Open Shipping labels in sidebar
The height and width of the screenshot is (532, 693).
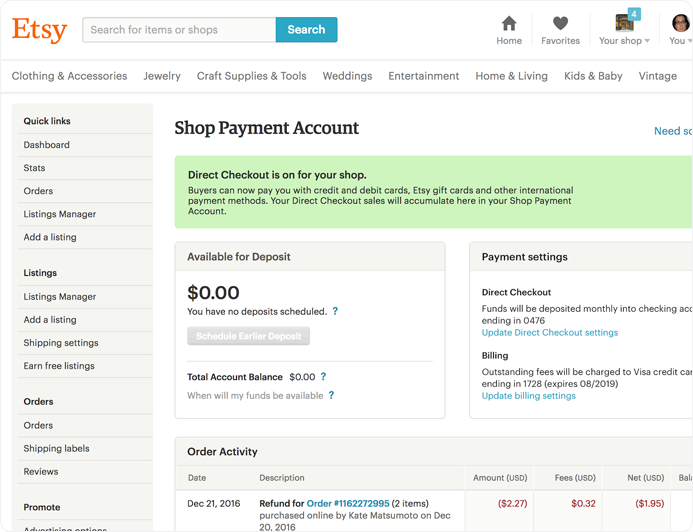[56, 448]
